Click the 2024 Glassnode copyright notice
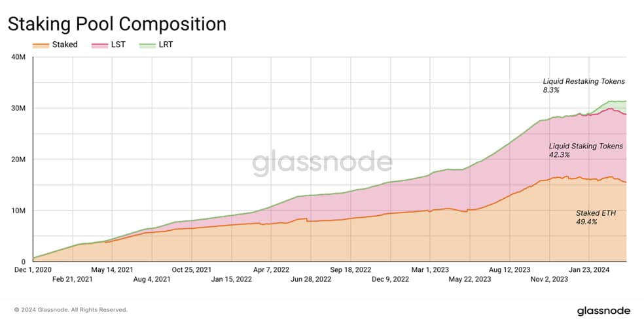 [71, 310]
